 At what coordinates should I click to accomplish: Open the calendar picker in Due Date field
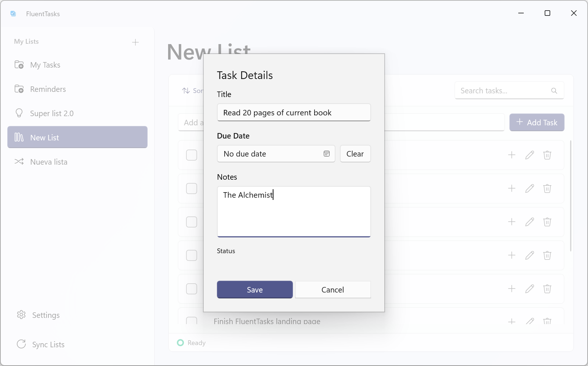tap(326, 154)
